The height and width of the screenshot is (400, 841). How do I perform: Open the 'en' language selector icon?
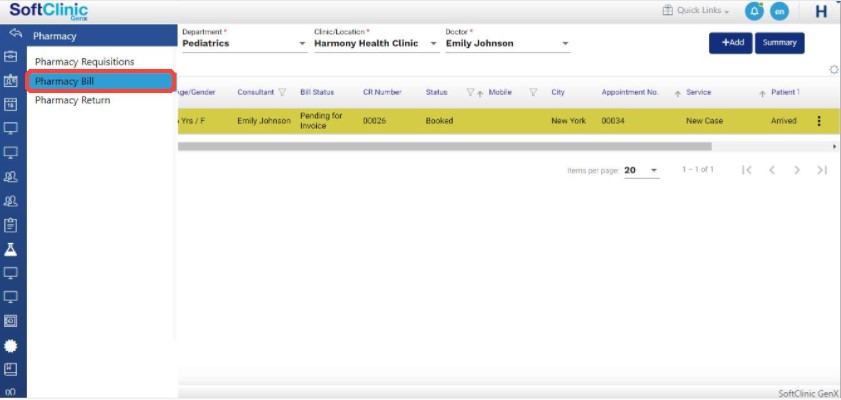click(780, 11)
